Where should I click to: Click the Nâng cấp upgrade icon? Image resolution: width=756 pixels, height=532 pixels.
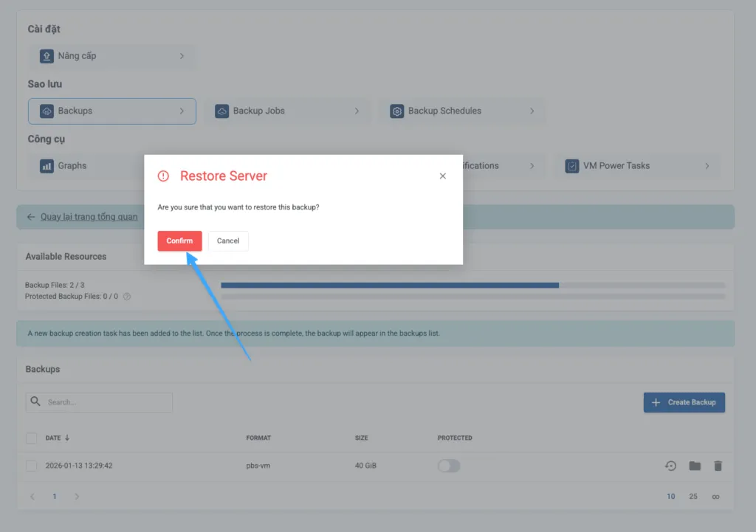pyautogui.click(x=47, y=56)
